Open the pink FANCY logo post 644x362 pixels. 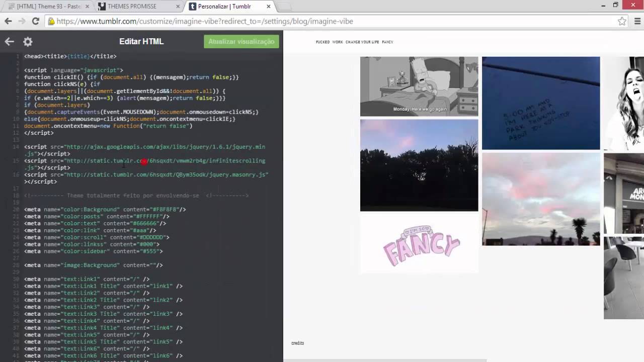pos(419,244)
